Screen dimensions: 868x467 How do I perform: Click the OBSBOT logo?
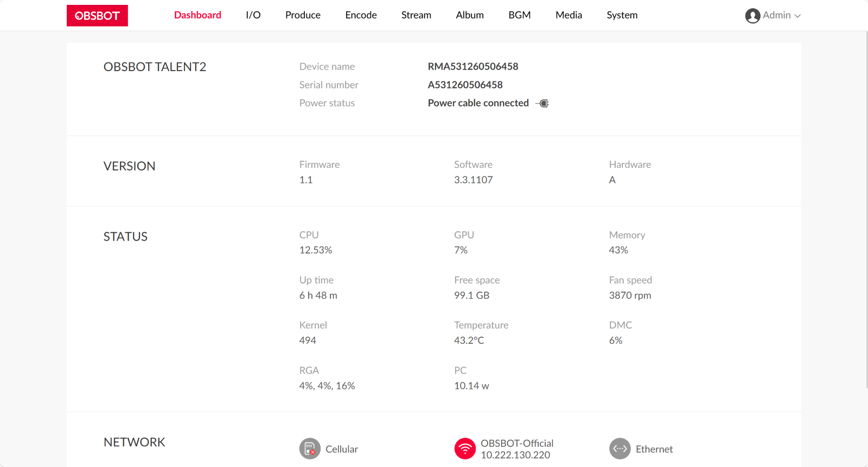click(x=97, y=15)
